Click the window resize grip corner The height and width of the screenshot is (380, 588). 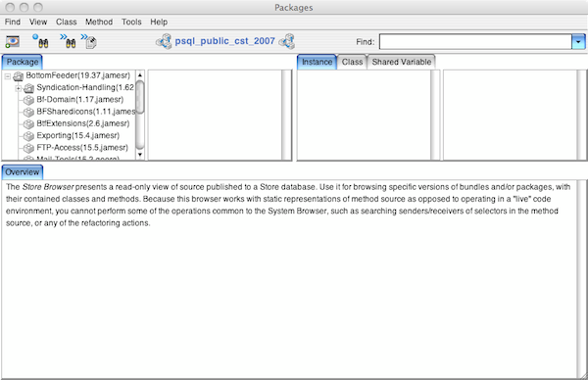coord(583,375)
